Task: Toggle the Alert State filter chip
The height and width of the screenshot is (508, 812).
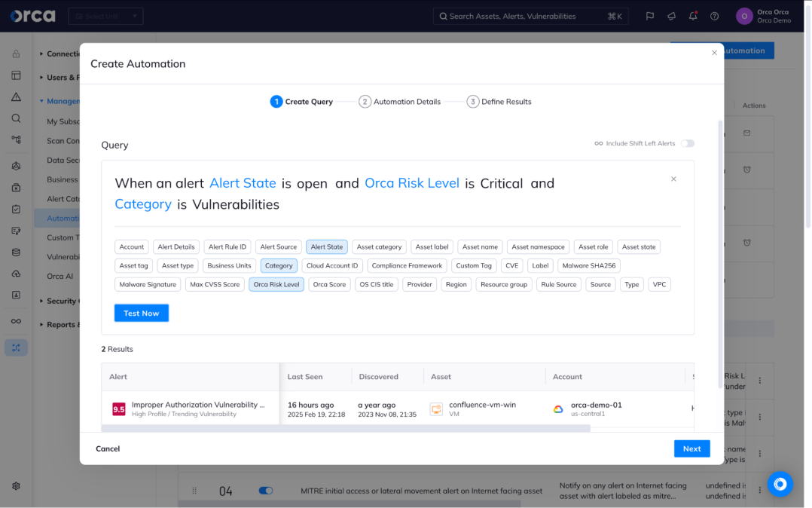Action: tap(327, 246)
